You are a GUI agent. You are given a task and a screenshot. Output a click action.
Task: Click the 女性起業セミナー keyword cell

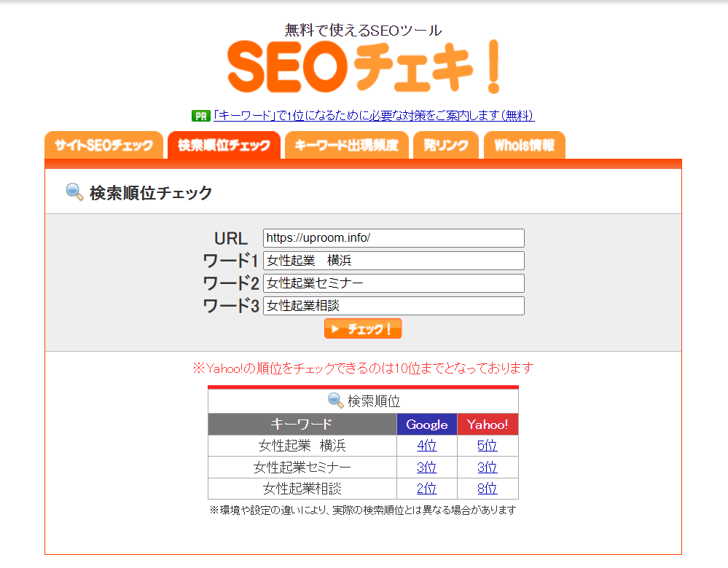coord(302,468)
